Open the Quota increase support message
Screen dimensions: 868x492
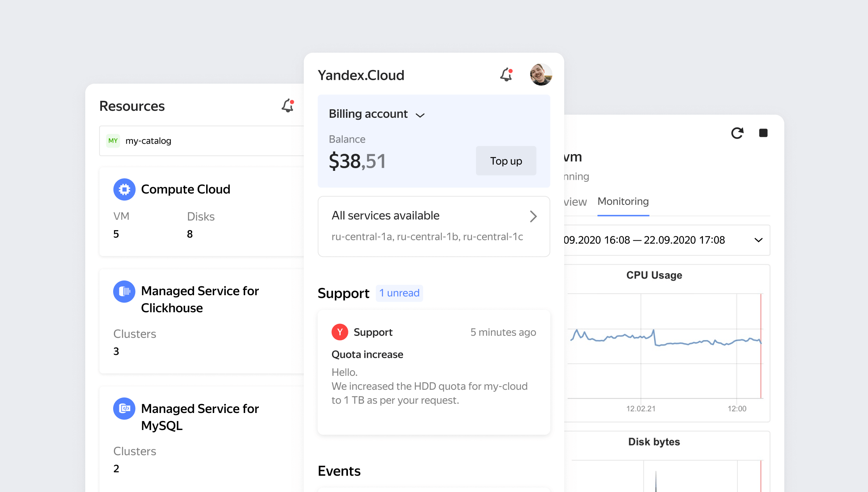434,372
